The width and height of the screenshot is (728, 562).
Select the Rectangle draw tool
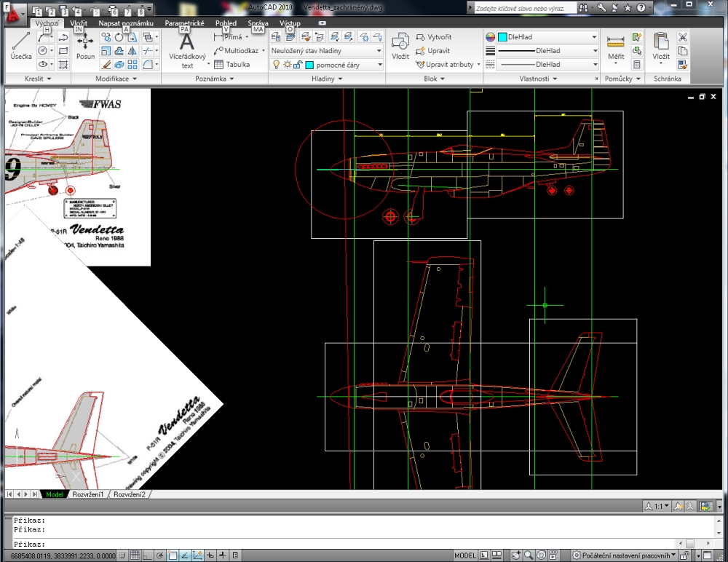[x=63, y=51]
